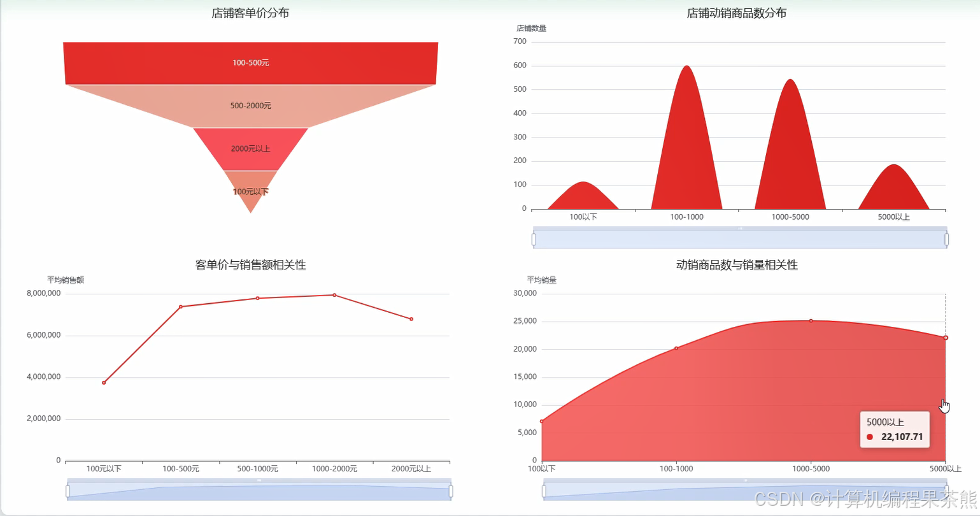Click the 8,000,000 y-axis tick label

(44, 293)
